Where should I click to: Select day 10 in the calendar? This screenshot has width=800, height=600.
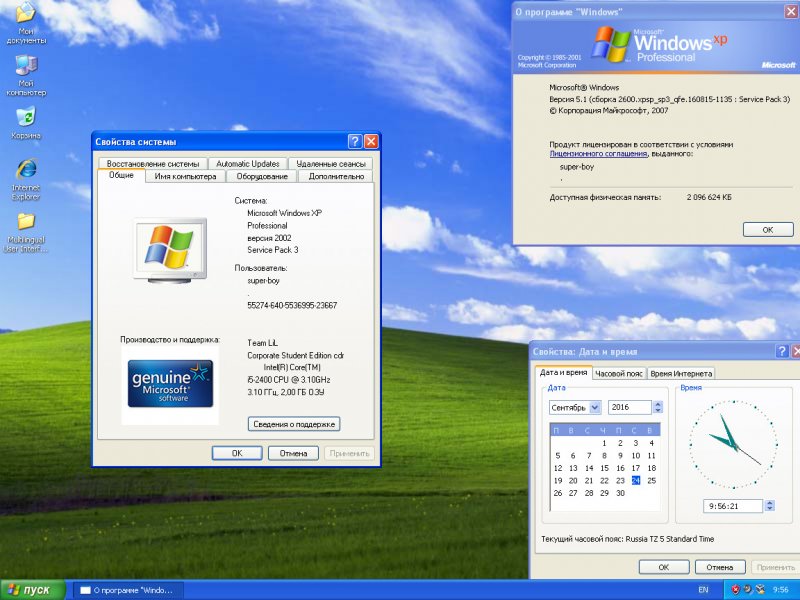(636, 456)
